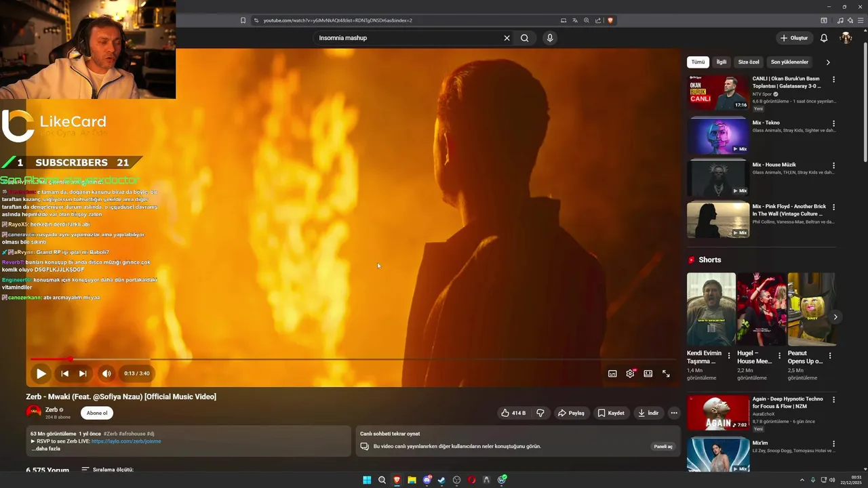This screenshot has width=868, height=488.
Task: Translate page via address bar icon
Action: coord(575,20)
